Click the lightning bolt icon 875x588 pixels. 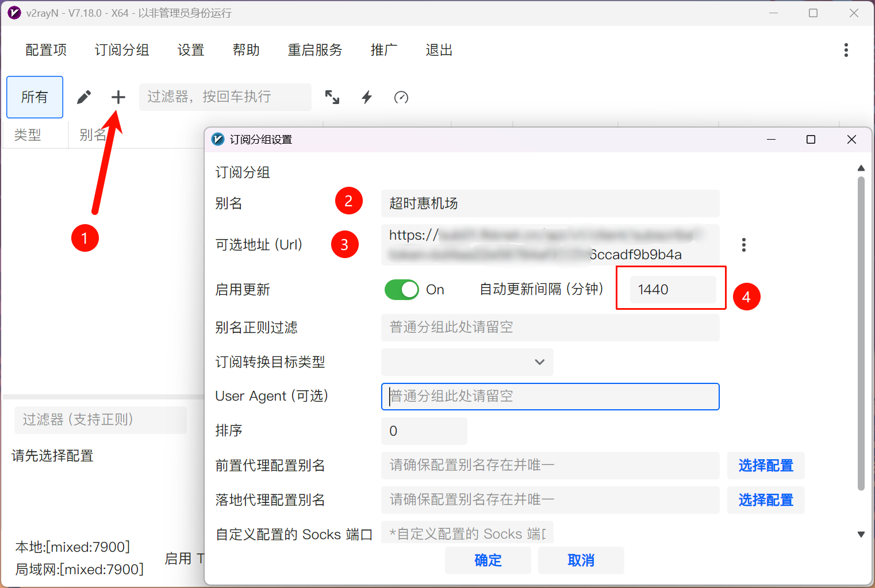tap(367, 97)
